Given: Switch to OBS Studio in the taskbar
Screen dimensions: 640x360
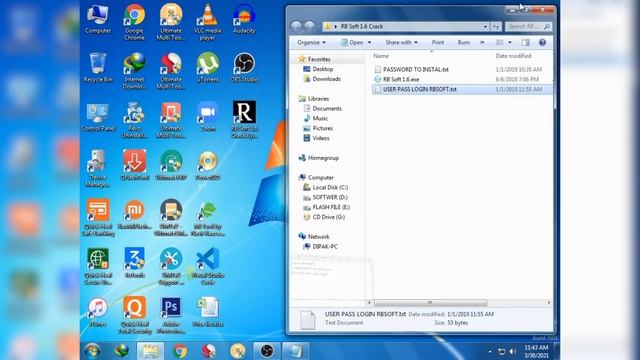Looking at the screenshot, I should coord(267,351).
